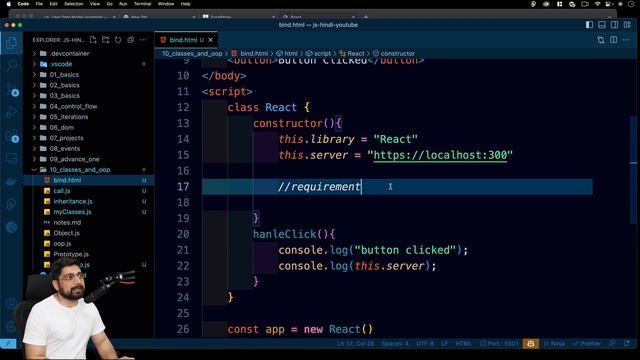The width and height of the screenshot is (640, 360).
Task: Select bind.html in the file tree
Action: click(x=88, y=180)
